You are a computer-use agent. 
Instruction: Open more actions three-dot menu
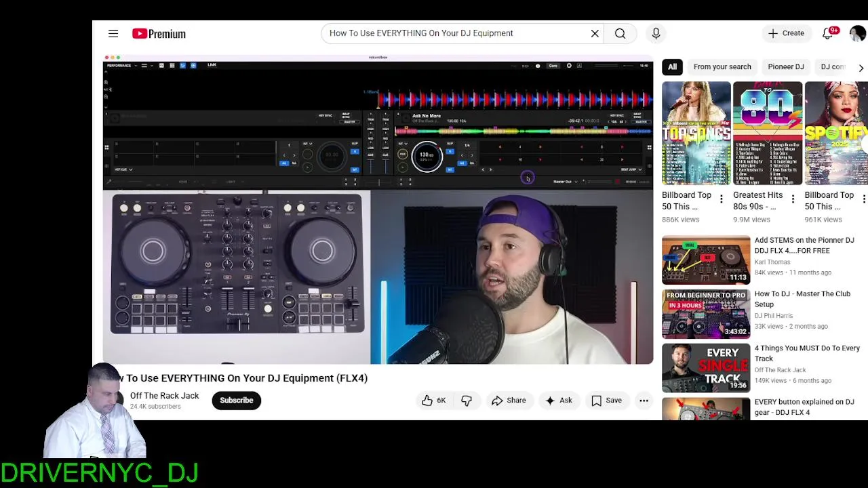[644, 401]
